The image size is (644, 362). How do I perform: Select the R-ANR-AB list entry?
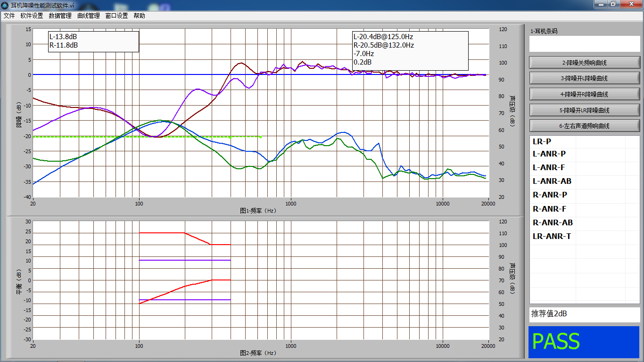(x=552, y=222)
